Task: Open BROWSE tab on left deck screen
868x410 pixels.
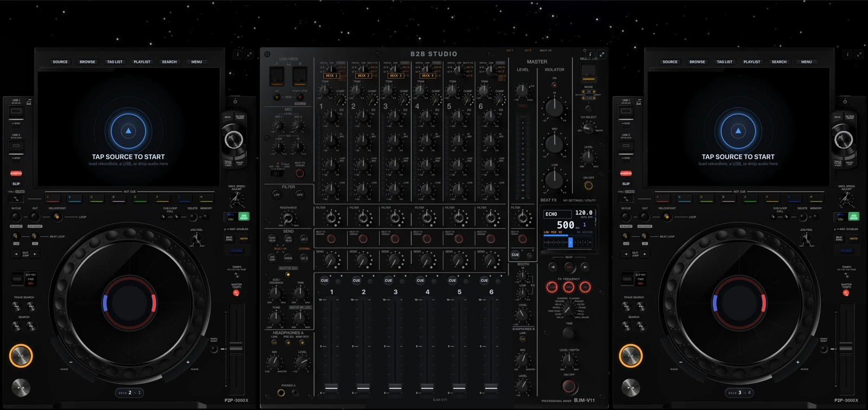Action: 87,62
